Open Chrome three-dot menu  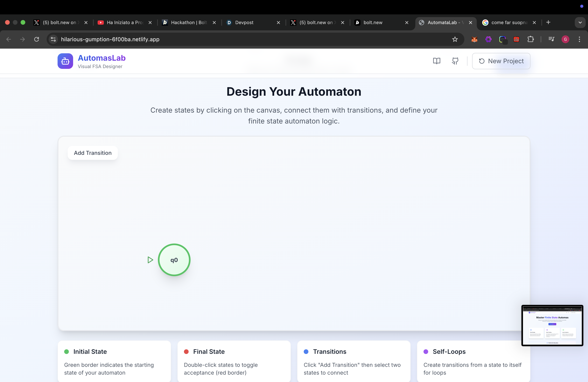click(x=579, y=39)
